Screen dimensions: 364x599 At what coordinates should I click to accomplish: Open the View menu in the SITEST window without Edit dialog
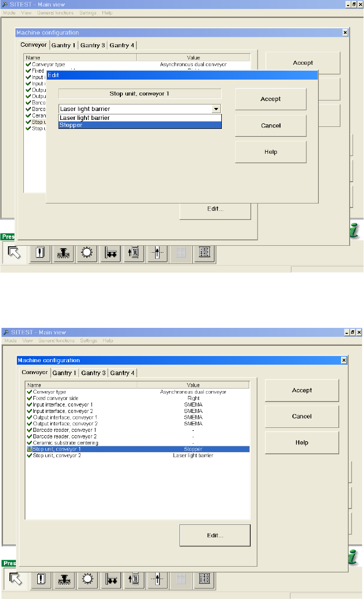click(x=27, y=340)
